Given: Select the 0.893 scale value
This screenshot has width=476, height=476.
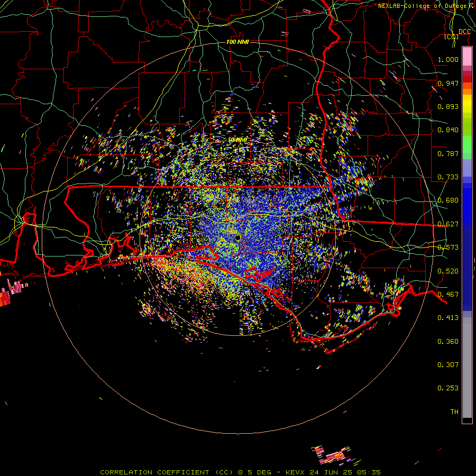Looking at the screenshot, I should tap(448, 106).
